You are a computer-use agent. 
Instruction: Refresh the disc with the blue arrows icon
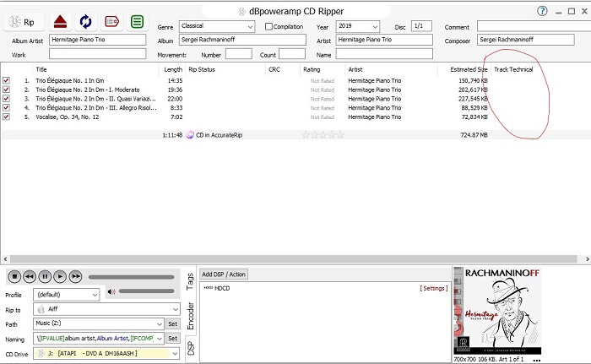click(x=86, y=23)
